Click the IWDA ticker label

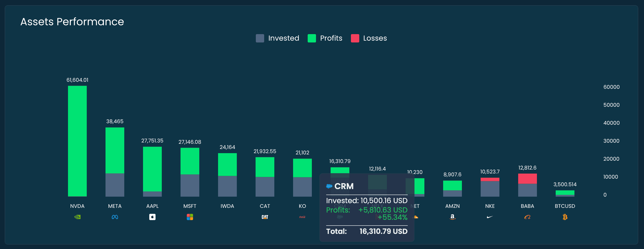(x=227, y=206)
